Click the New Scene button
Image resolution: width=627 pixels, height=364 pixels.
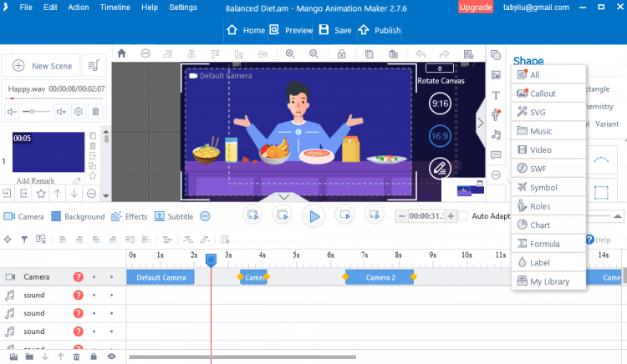tap(43, 66)
